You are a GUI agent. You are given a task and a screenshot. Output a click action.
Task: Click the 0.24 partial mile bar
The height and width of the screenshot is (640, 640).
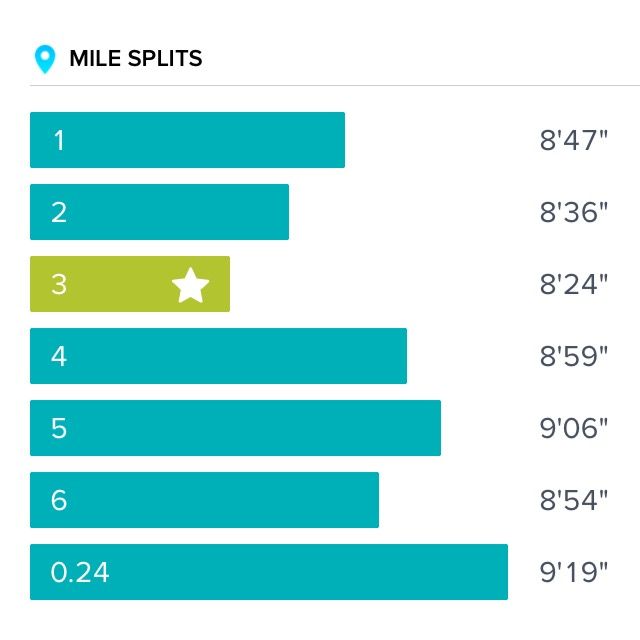(x=268, y=572)
